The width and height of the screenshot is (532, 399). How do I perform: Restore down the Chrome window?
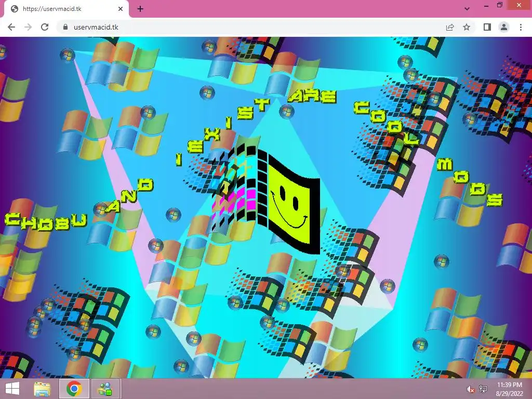coord(500,5)
